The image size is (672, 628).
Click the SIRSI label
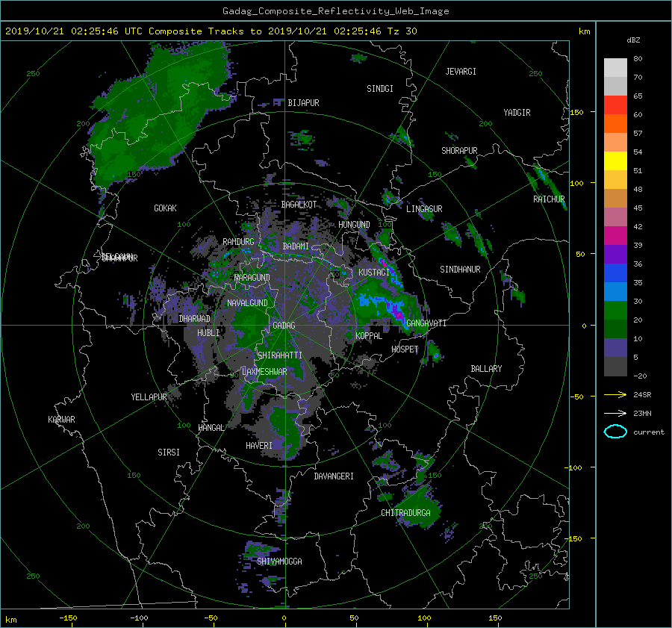(169, 453)
